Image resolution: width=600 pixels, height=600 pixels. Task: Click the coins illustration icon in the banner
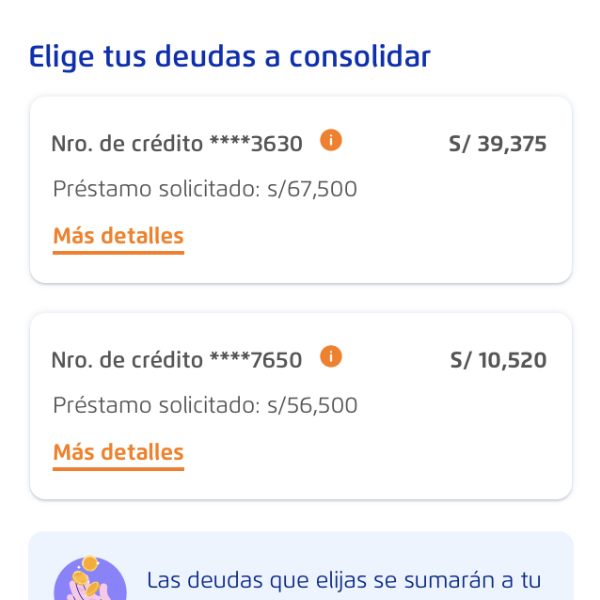tap(90, 578)
